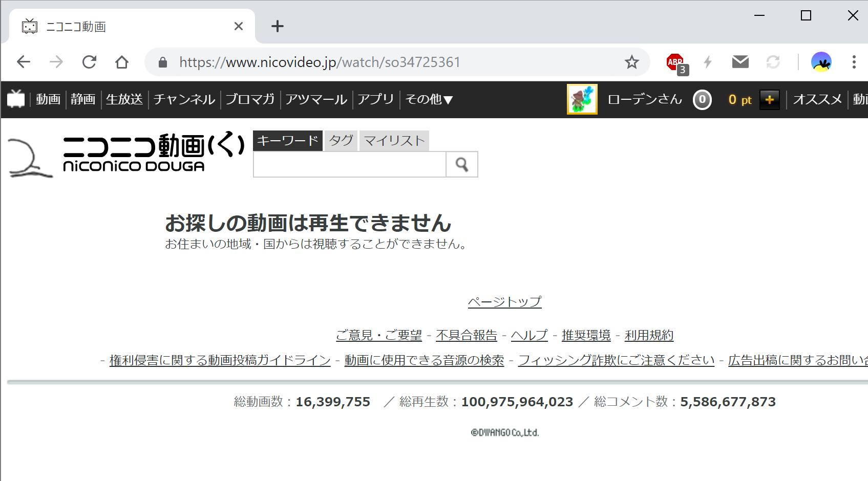Open 権利侵害に関する動画投稿ガイドライン link
This screenshot has height=481, width=868.
coord(220,361)
